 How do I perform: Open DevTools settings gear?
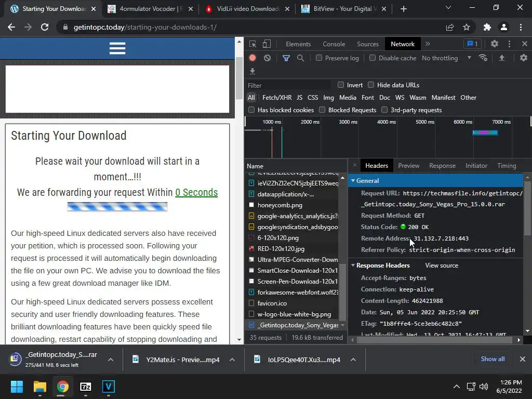495,44
